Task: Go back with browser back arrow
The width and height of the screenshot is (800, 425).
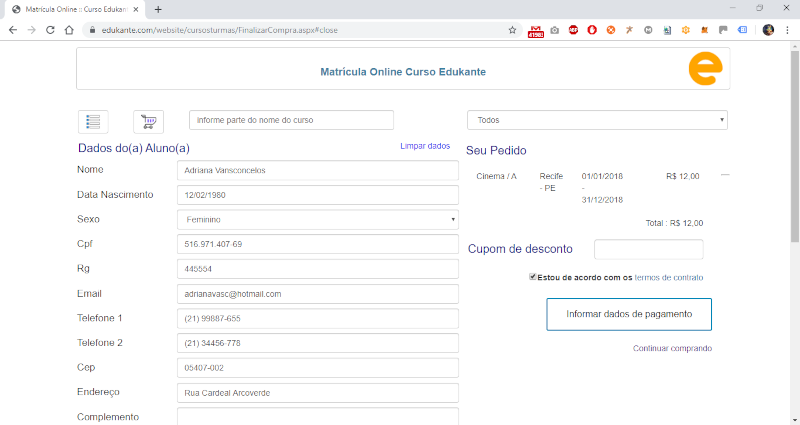Action: pyautogui.click(x=13, y=30)
